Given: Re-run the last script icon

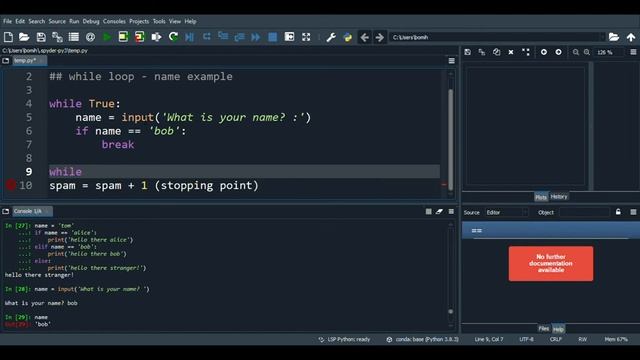Looking at the screenshot, I should pyautogui.click(x=173, y=37).
